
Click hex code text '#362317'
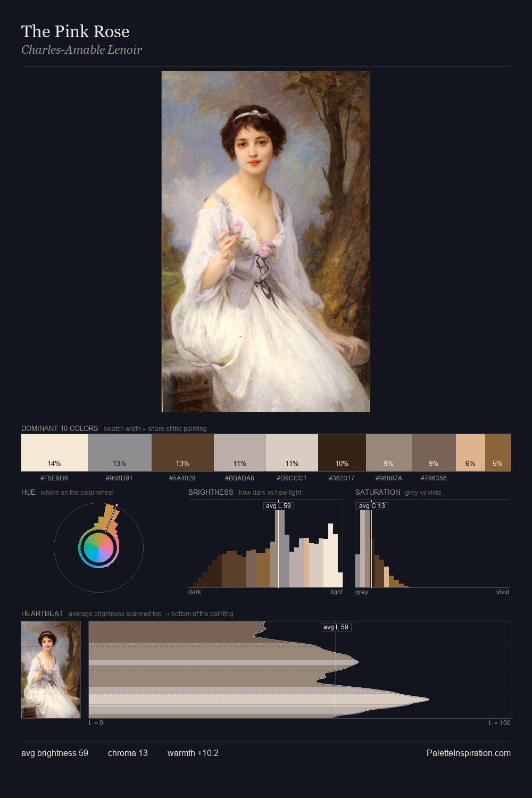point(342,478)
